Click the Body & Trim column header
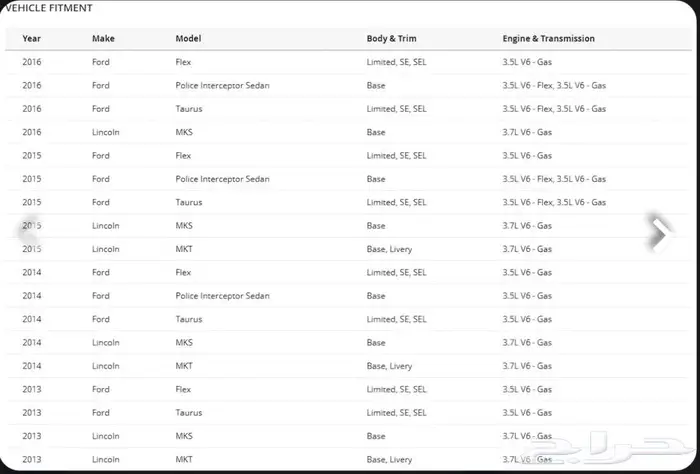The image size is (700, 474). pos(391,38)
